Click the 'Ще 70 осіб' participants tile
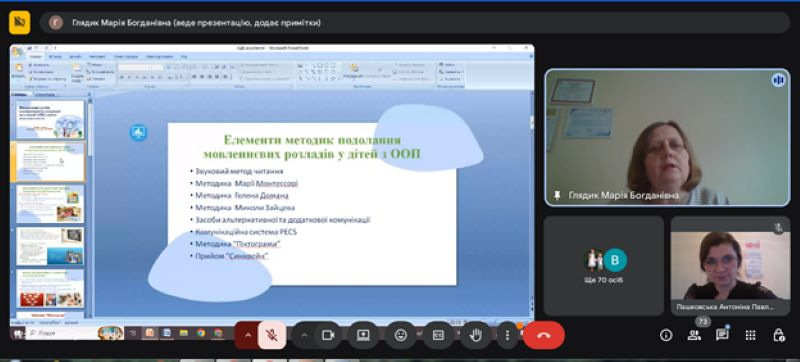Viewport: 800px width, 362px height. tap(604, 266)
